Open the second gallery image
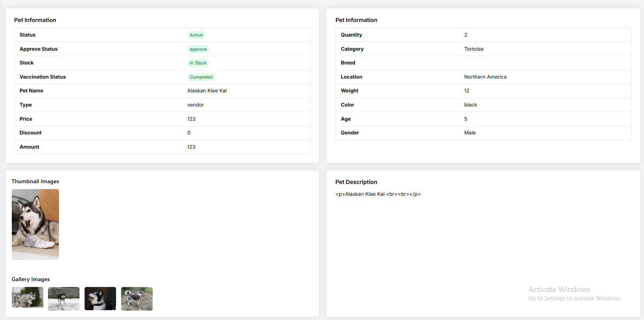644x320 pixels. (x=64, y=298)
